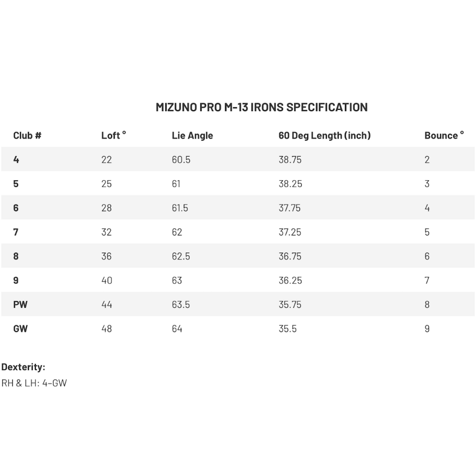Click the GW loft value 48
The width and height of the screenshot is (476, 476).
(106, 329)
